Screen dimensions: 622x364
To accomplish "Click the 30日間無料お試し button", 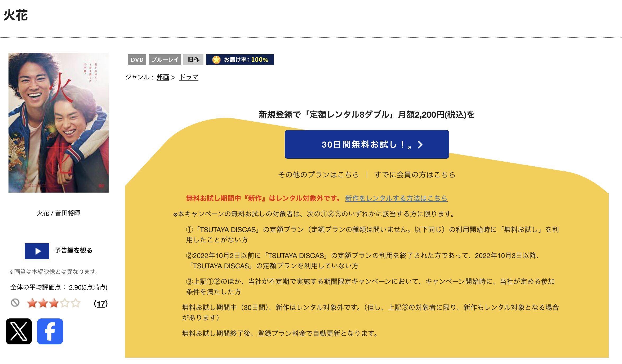I will pos(367,144).
